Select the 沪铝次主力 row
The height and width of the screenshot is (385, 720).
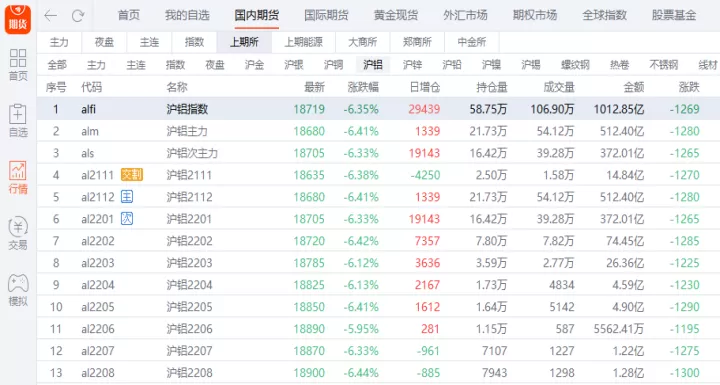click(x=378, y=153)
